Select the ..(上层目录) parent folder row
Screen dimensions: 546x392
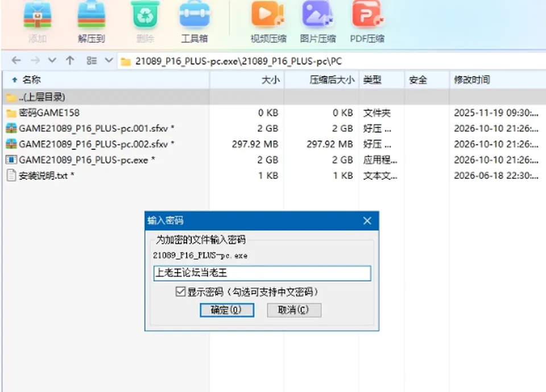click(273, 97)
